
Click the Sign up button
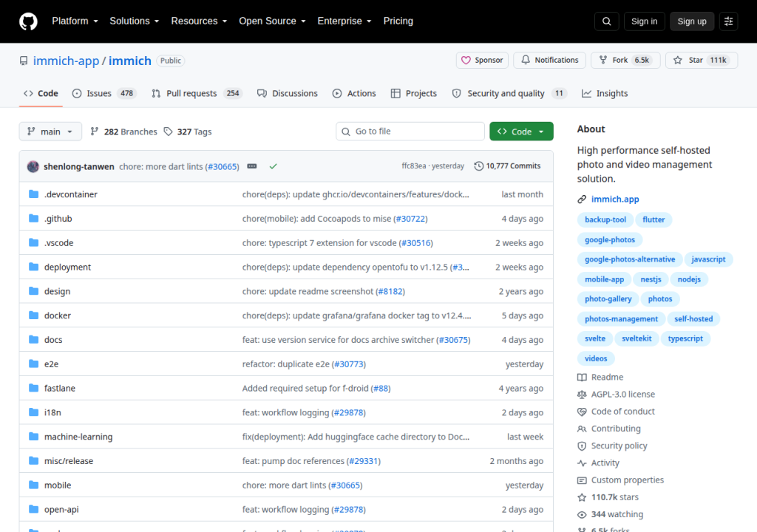pos(692,21)
